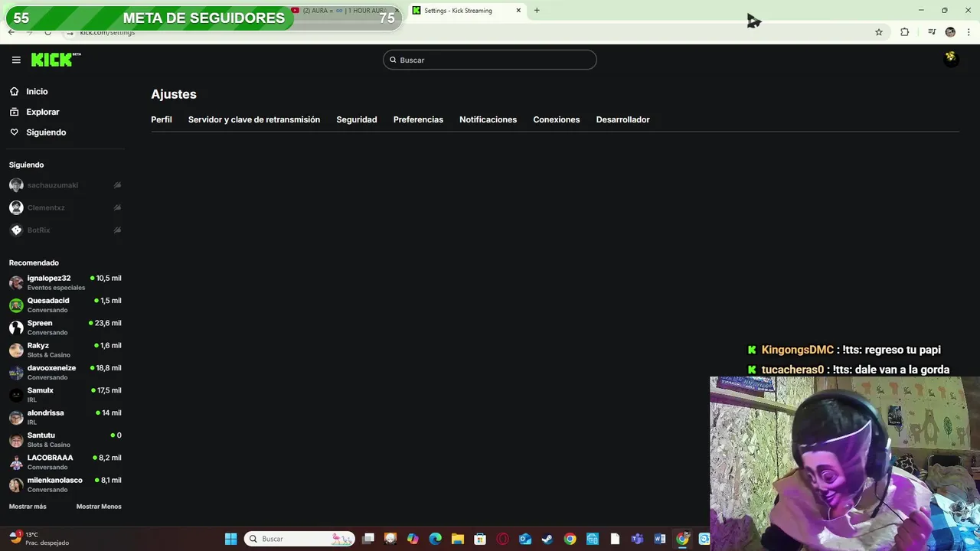980x551 pixels.
Task: Open the alondrissa channel name
Action: coord(46,412)
